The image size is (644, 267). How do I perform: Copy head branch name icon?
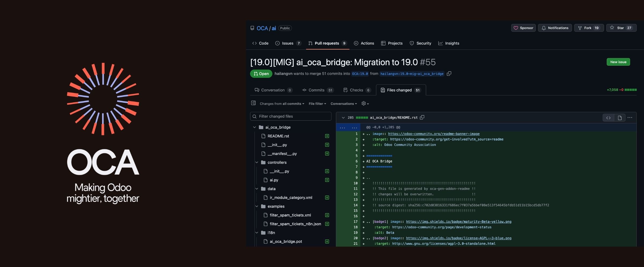(449, 73)
